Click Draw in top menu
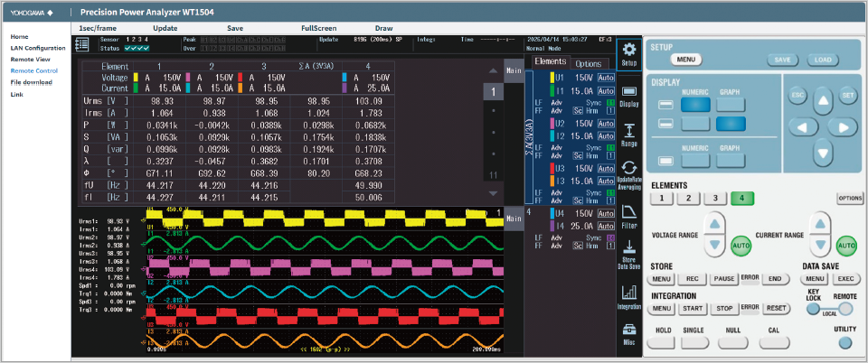 (383, 28)
